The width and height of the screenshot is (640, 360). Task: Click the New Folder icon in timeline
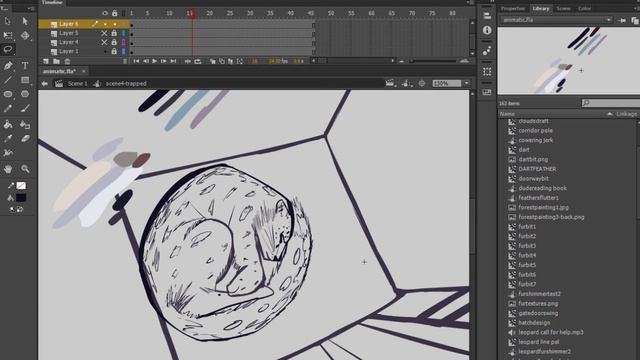tap(56, 61)
